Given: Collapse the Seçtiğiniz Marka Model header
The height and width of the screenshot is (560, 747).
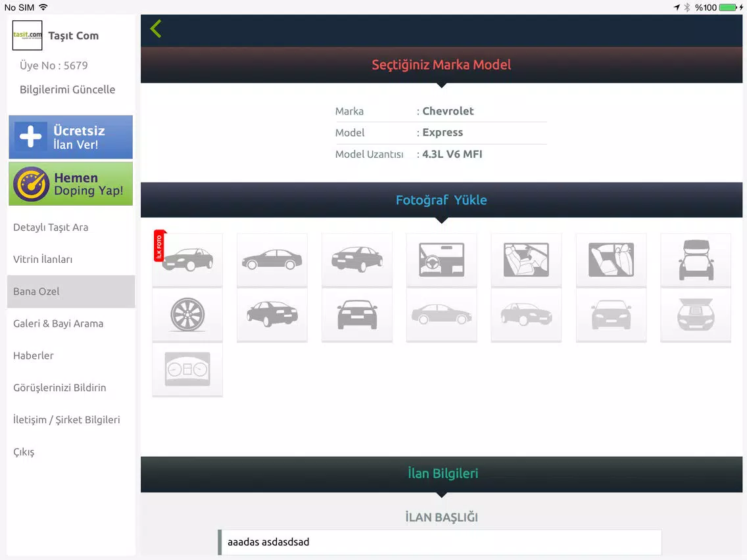Looking at the screenshot, I should [x=442, y=65].
